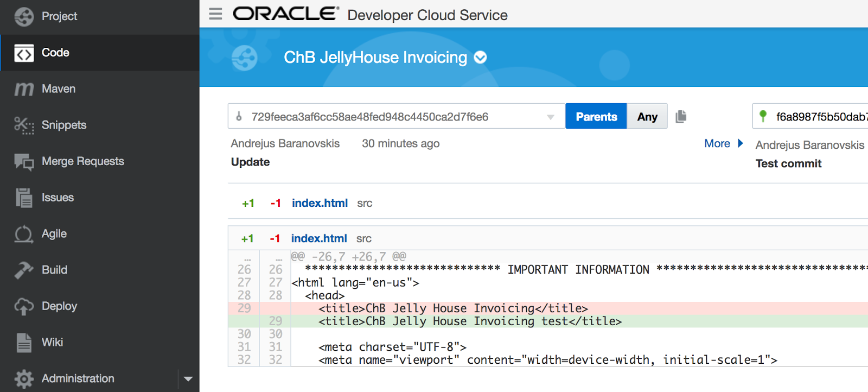Click the Maven icon in sidebar
The width and height of the screenshot is (868, 392).
click(x=24, y=89)
